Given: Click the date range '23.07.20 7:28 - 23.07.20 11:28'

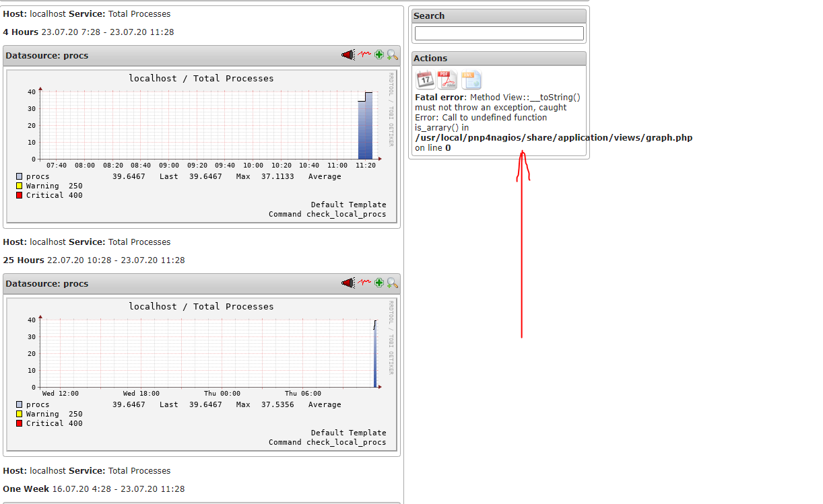Looking at the screenshot, I should click(108, 32).
